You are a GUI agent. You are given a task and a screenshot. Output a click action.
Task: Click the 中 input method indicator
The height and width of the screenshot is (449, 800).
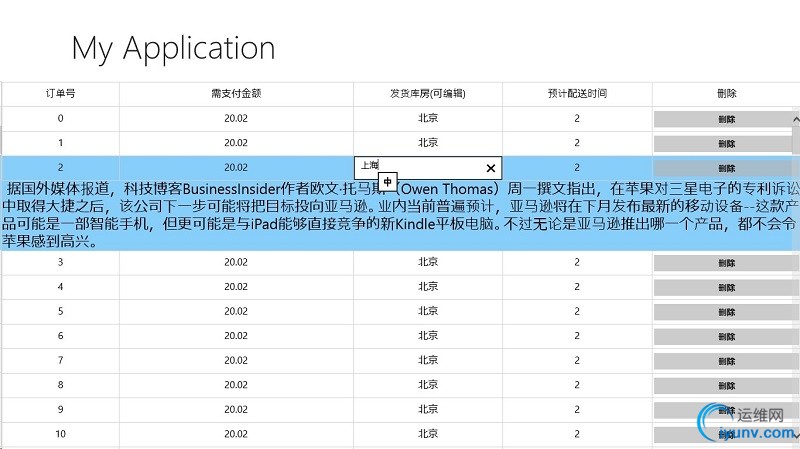tap(388, 182)
